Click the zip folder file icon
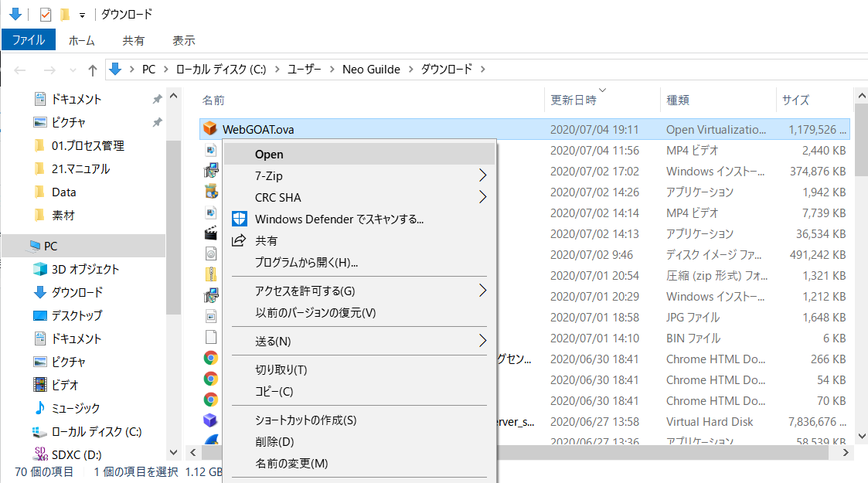This screenshot has width=868, height=483. pos(210,274)
